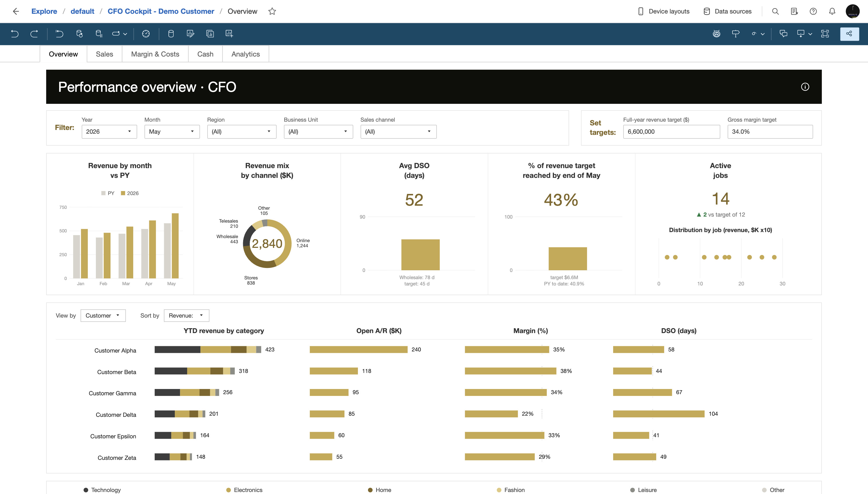Open CFO Cockpit - Demo Customer link
This screenshot has width=868, height=494.
click(161, 11)
